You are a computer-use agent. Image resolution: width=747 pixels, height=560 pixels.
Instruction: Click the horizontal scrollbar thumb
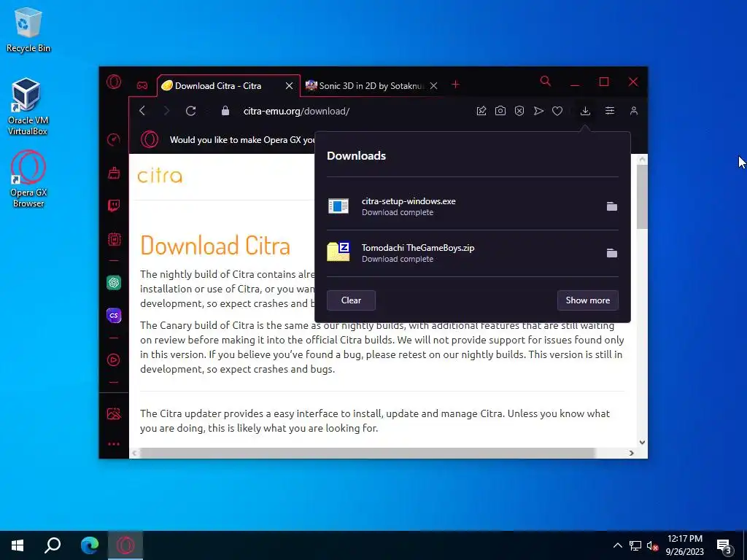pos(367,453)
